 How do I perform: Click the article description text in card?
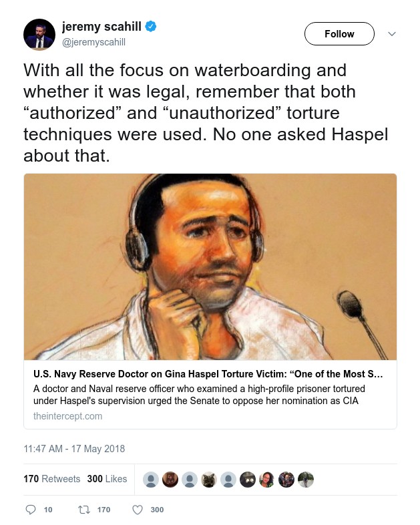[199, 395]
